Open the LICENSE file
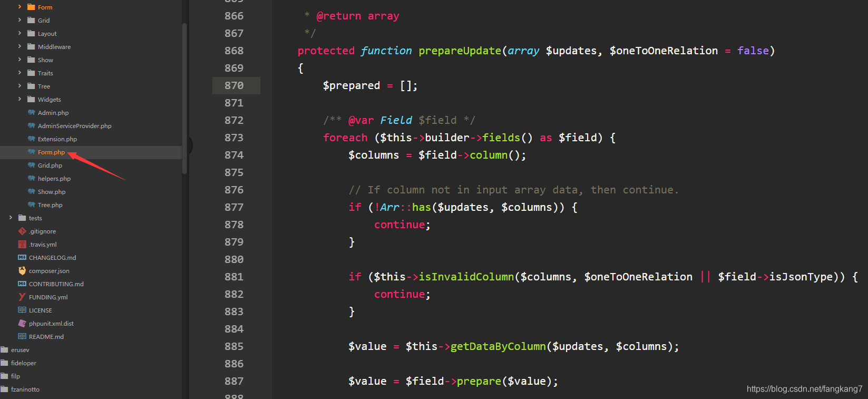Screen dimensions: 868x399 coord(41,310)
